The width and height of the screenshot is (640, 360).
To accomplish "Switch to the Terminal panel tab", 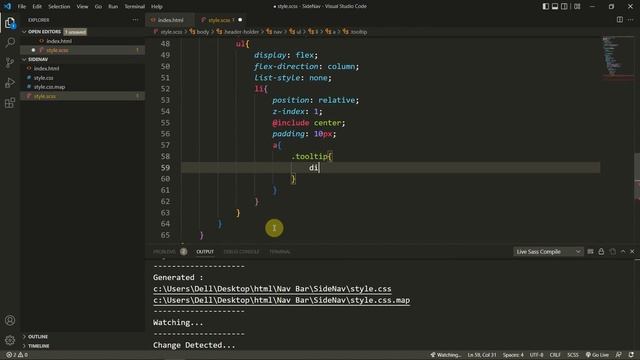I will [x=280, y=252].
